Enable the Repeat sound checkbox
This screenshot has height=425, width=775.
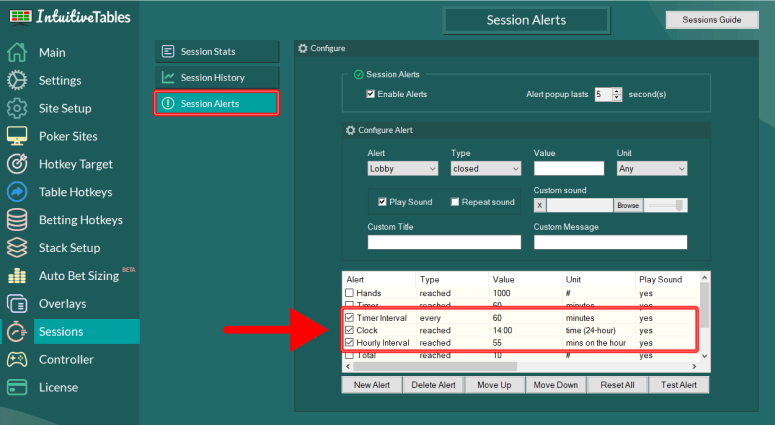[455, 202]
